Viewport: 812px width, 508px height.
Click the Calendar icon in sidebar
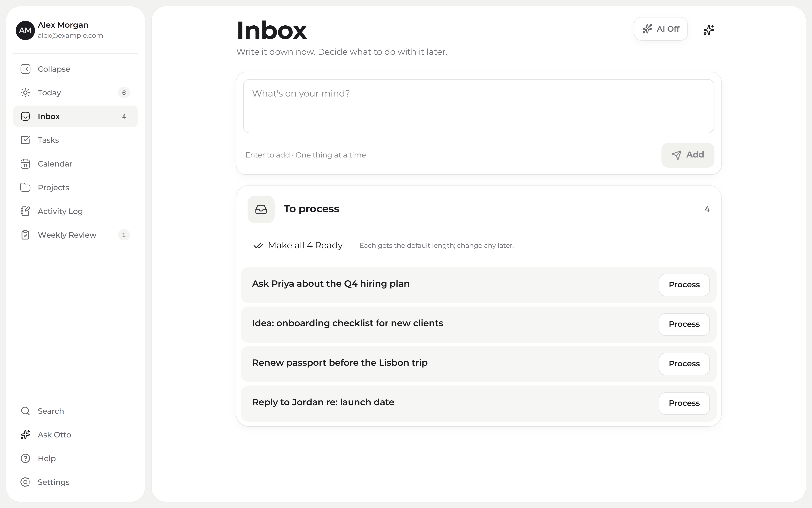[x=26, y=164]
